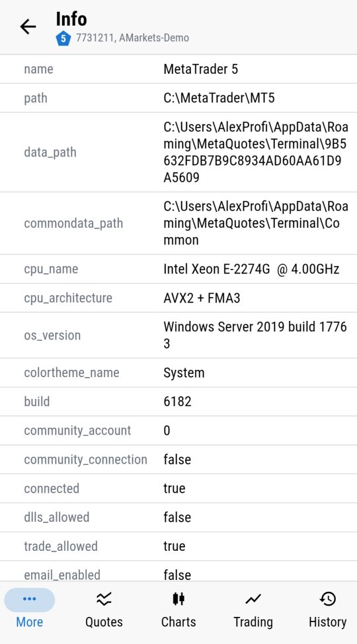Select the path value C:\MetaTrader\MT5
The width and height of the screenshot is (357, 644).
(219, 98)
